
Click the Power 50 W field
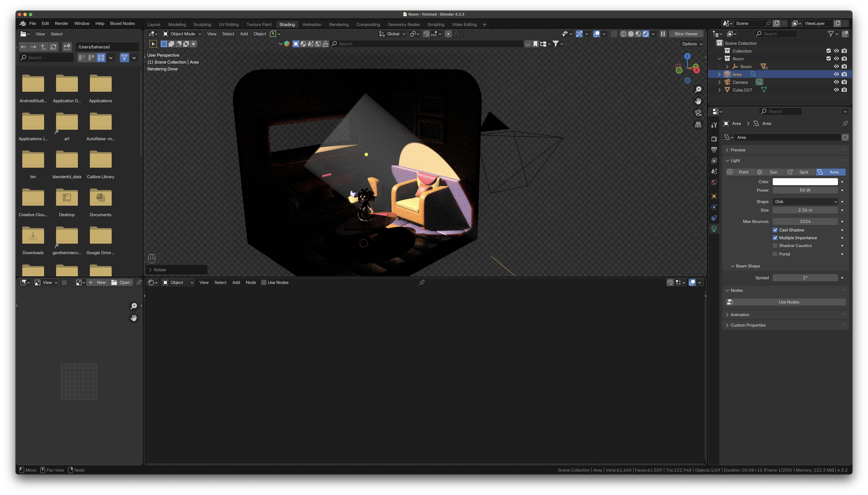805,190
